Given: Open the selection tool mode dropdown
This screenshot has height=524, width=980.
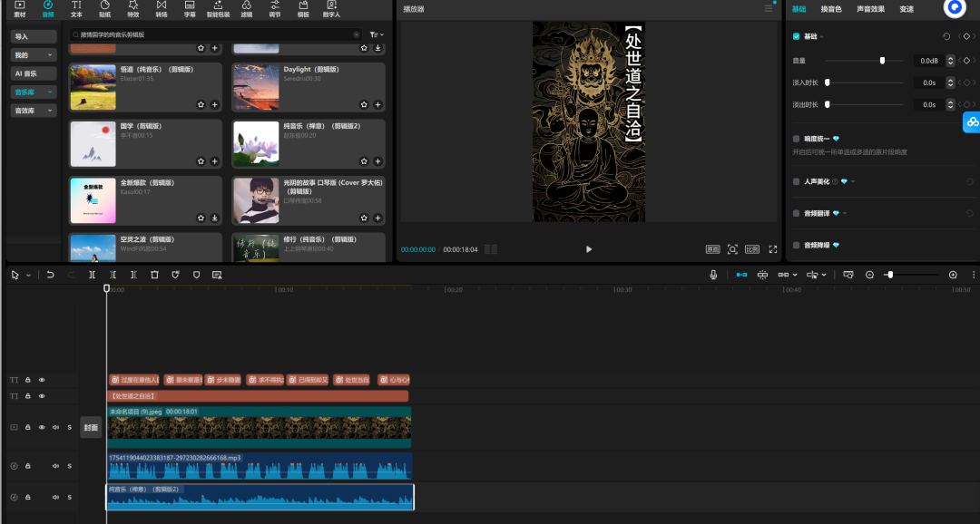Looking at the screenshot, I should point(29,276).
